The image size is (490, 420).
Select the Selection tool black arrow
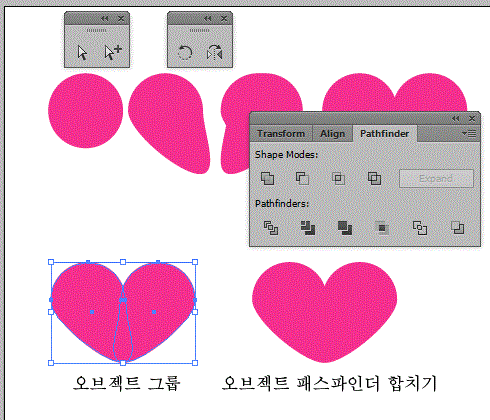click(82, 53)
